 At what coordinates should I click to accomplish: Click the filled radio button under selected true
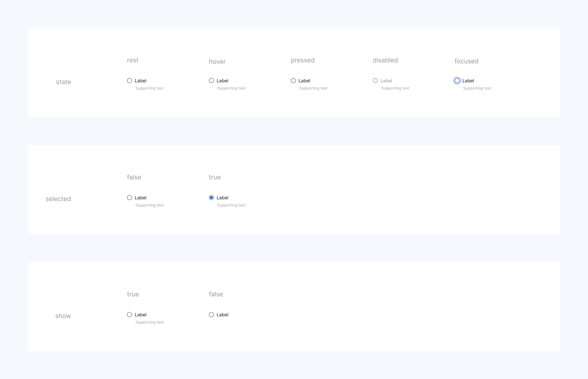(x=211, y=198)
